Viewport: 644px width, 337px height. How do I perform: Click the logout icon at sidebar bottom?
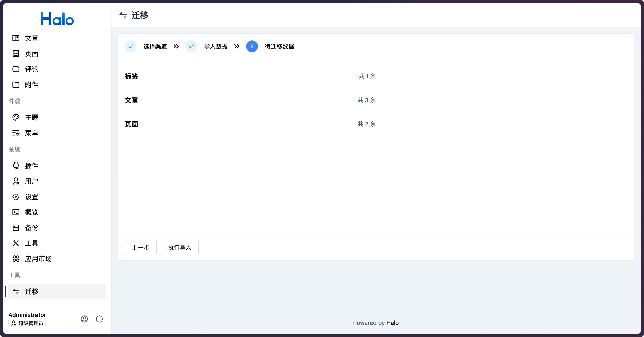tap(100, 319)
